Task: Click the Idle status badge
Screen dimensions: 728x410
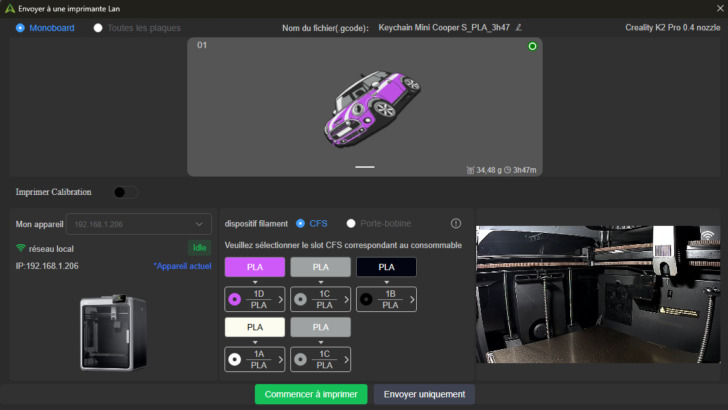Action: click(200, 248)
